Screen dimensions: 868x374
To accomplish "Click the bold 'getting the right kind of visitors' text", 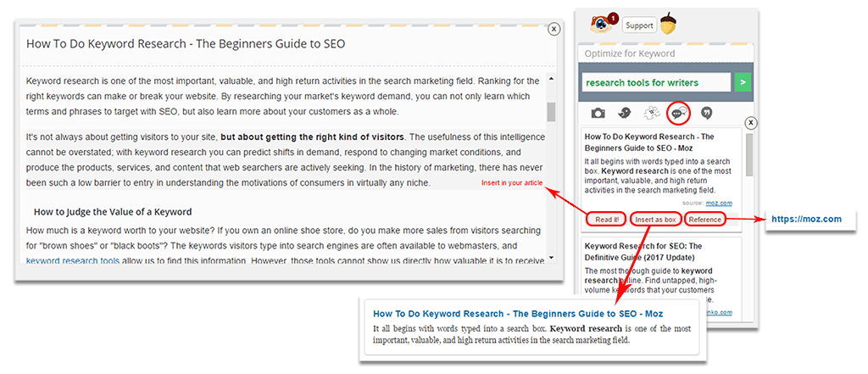I will tap(313, 137).
